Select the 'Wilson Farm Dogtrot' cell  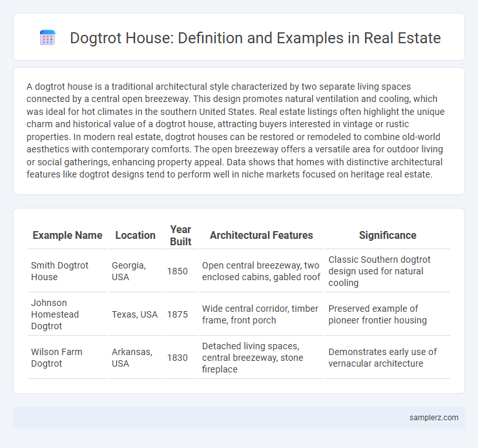click(67, 358)
